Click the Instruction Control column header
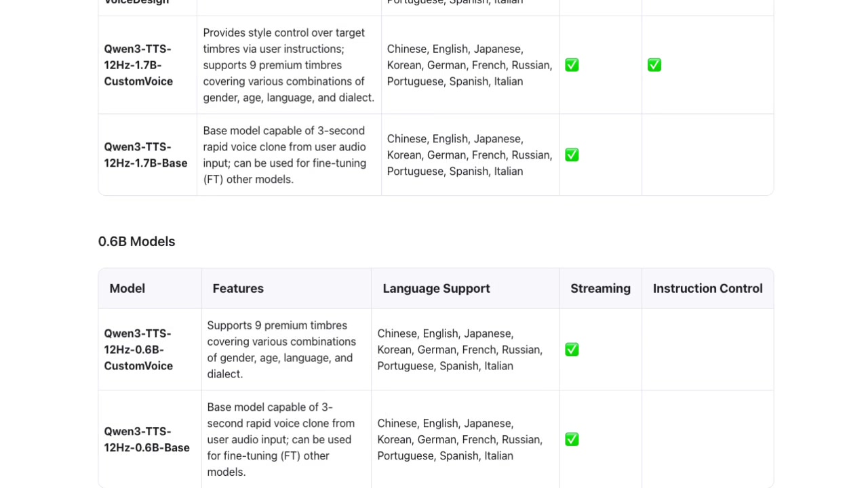 (x=707, y=289)
